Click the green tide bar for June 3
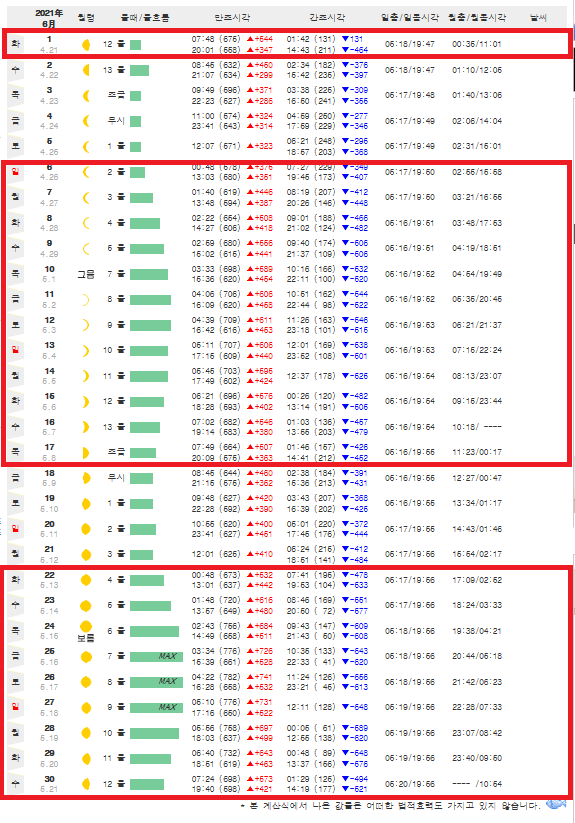The image size is (575, 823). point(135,96)
